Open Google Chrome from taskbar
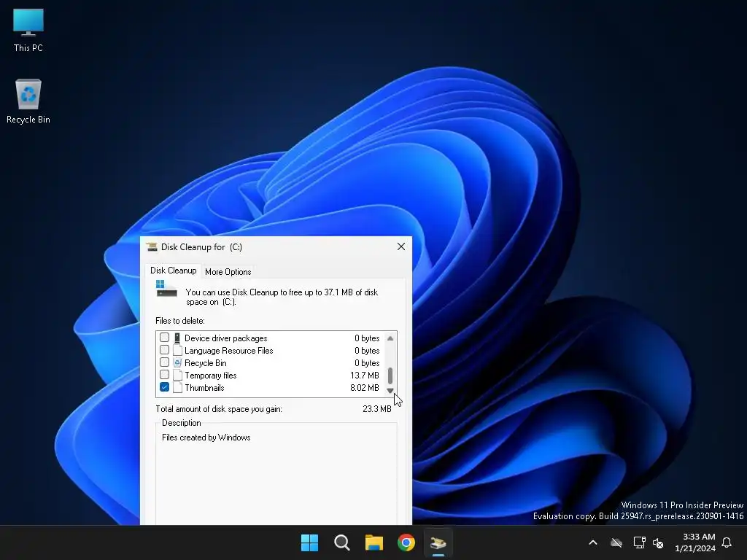 click(x=406, y=542)
